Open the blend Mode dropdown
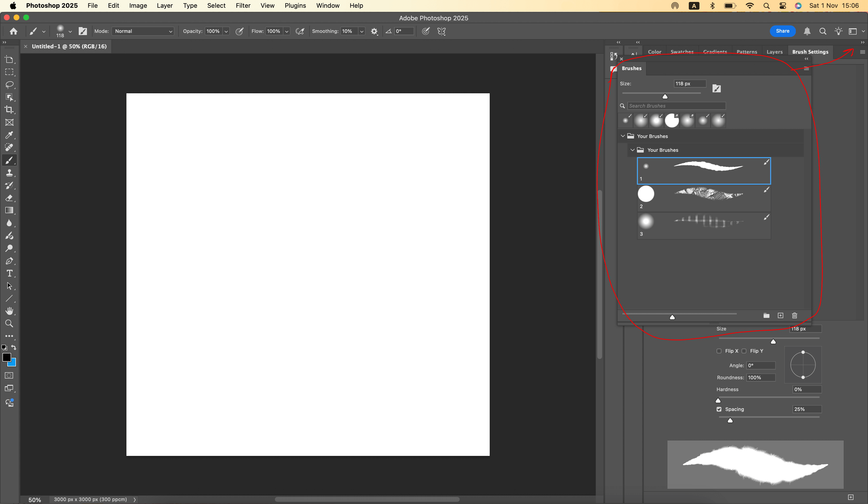868x504 pixels. [x=143, y=31]
